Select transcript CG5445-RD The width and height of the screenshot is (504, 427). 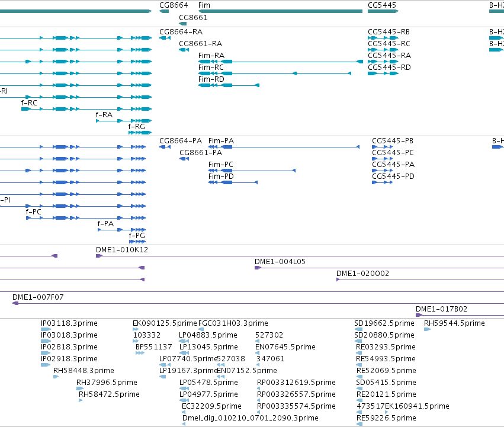[x=389, y=67]
